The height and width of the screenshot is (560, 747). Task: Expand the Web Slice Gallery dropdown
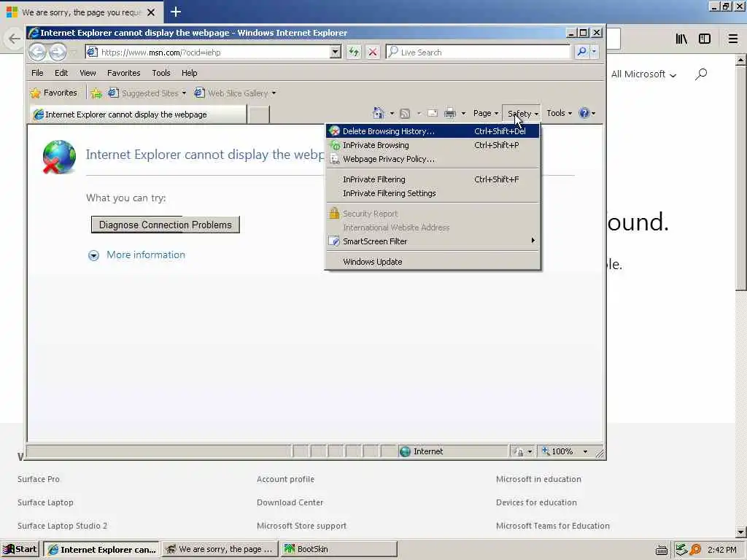coord(274,93)
